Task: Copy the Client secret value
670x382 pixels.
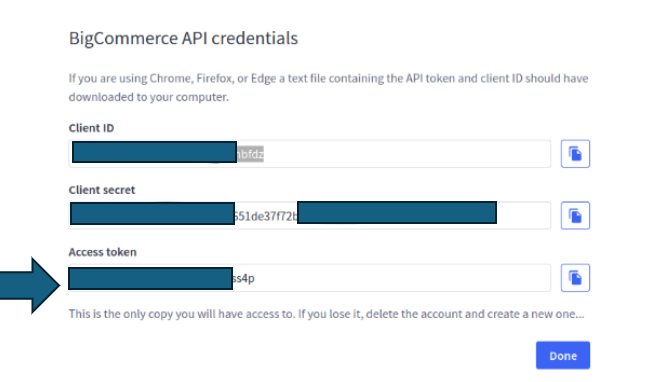Action: click(575, 216)
